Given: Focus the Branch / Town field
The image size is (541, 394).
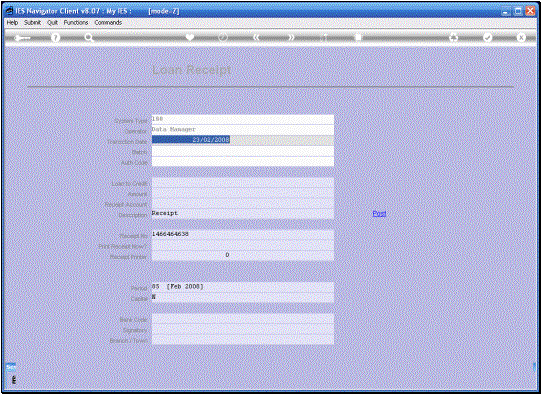Looking at the screenshot, I should [243, 339].
